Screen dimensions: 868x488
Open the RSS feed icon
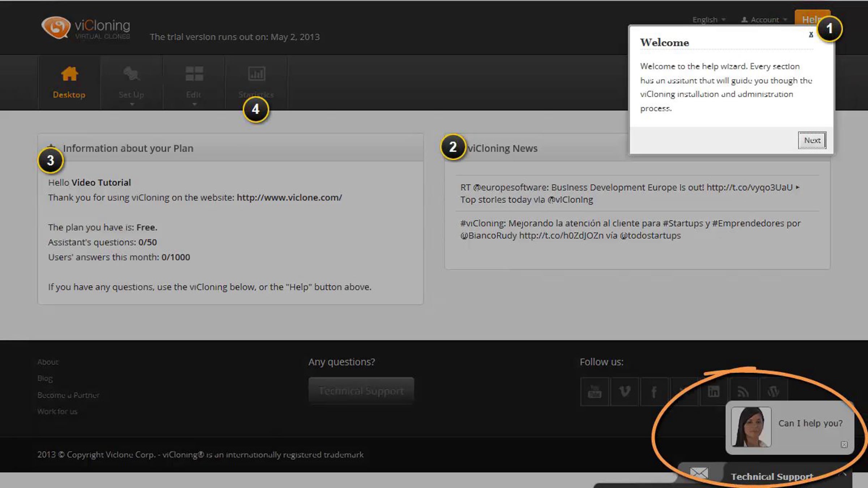click(743, 391)
